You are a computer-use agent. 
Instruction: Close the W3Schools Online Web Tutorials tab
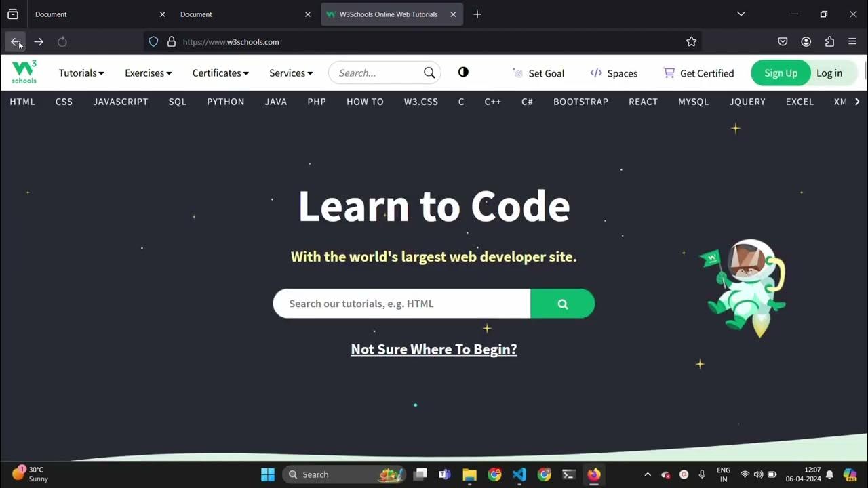453,14
